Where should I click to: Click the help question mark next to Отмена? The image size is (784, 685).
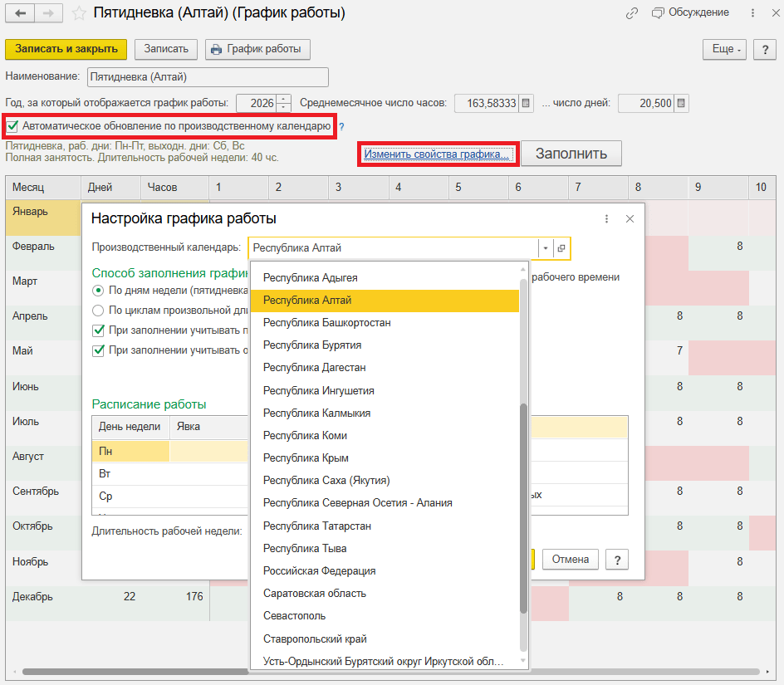click(x=616, y=560)
